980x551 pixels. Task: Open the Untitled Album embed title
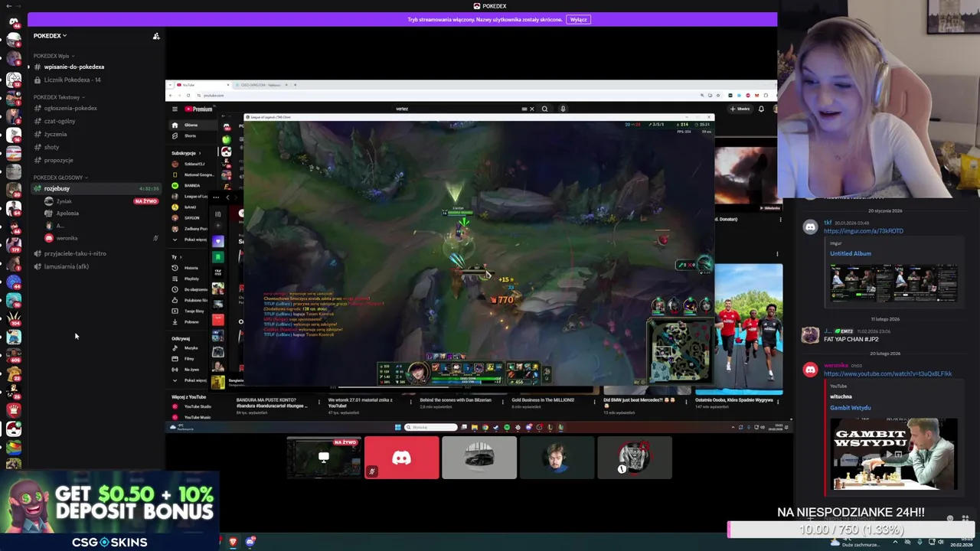pyautogui.click(x=851, y=253)
